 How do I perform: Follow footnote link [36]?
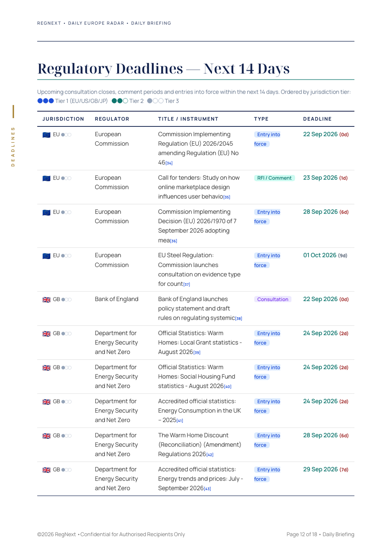(174, 241)
